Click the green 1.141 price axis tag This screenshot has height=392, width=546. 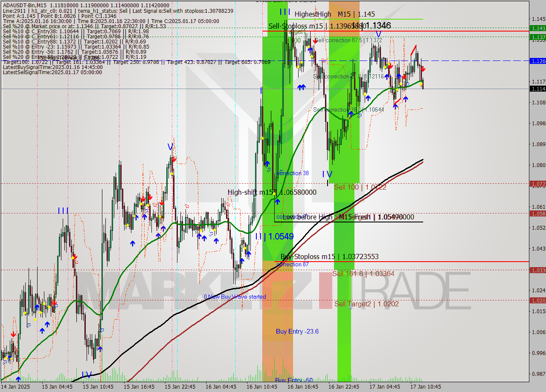[x=537, y=28]
